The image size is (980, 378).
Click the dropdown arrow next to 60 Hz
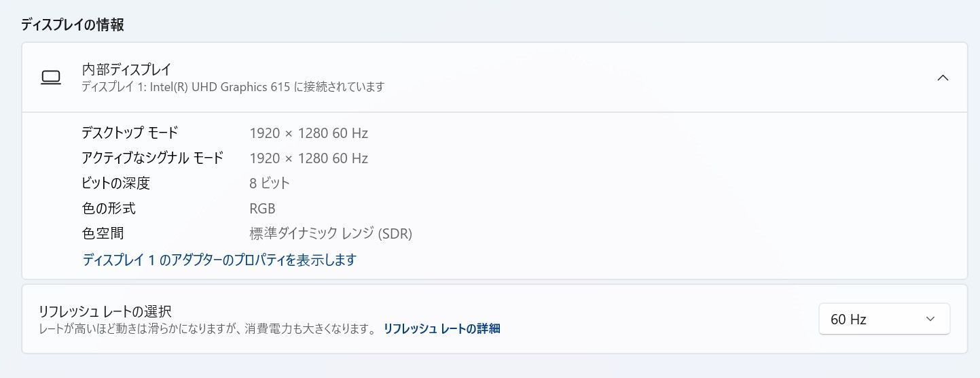pos(930,319)
